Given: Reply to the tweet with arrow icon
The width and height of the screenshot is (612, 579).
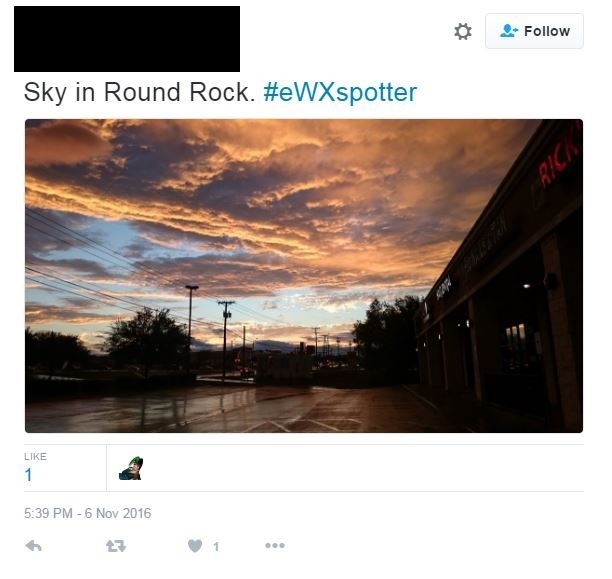Looking at the screenshot, I should (x=34, y=545).
